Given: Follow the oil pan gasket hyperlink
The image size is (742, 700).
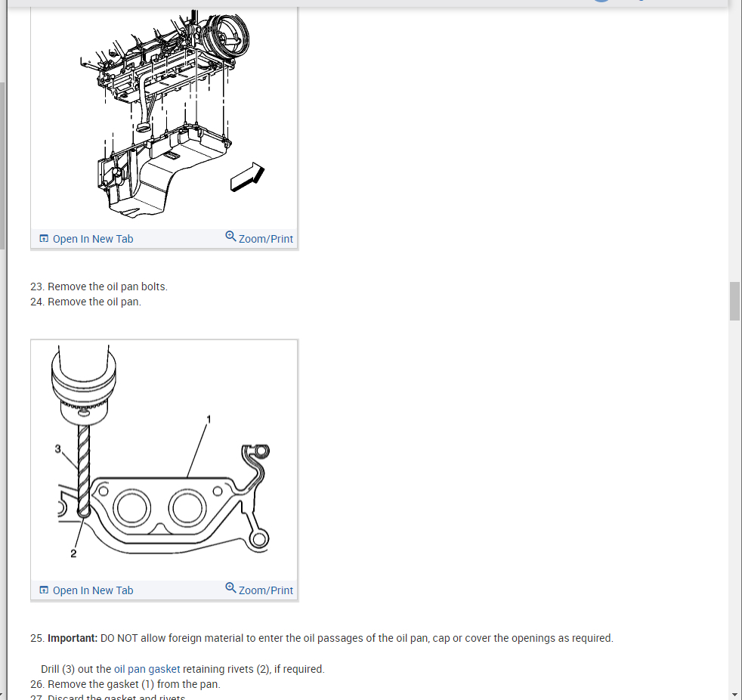Looking at the screenshot, I should click(147, 669).
